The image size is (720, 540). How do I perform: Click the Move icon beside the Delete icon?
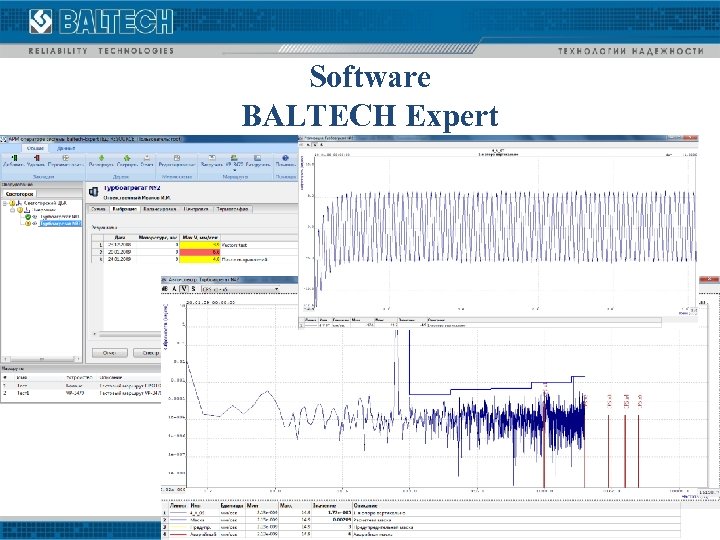(65, 158)
